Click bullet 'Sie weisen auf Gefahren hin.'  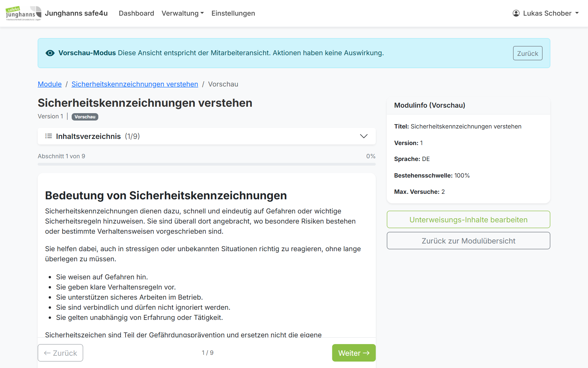tap(102, 277)
